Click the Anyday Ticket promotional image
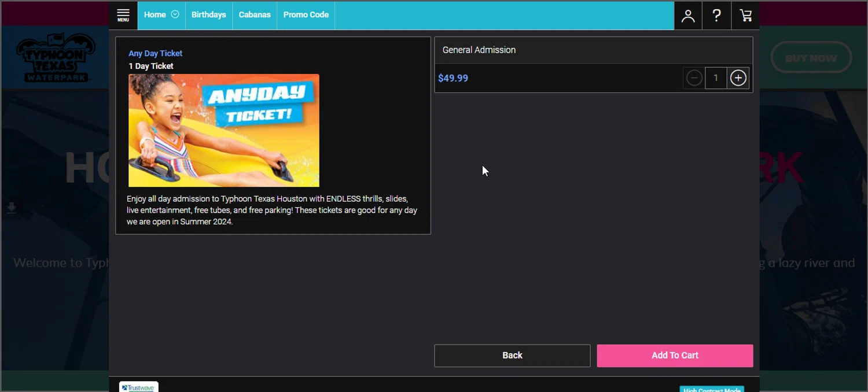This screenshot has width=868, height=392. [224, 130]
